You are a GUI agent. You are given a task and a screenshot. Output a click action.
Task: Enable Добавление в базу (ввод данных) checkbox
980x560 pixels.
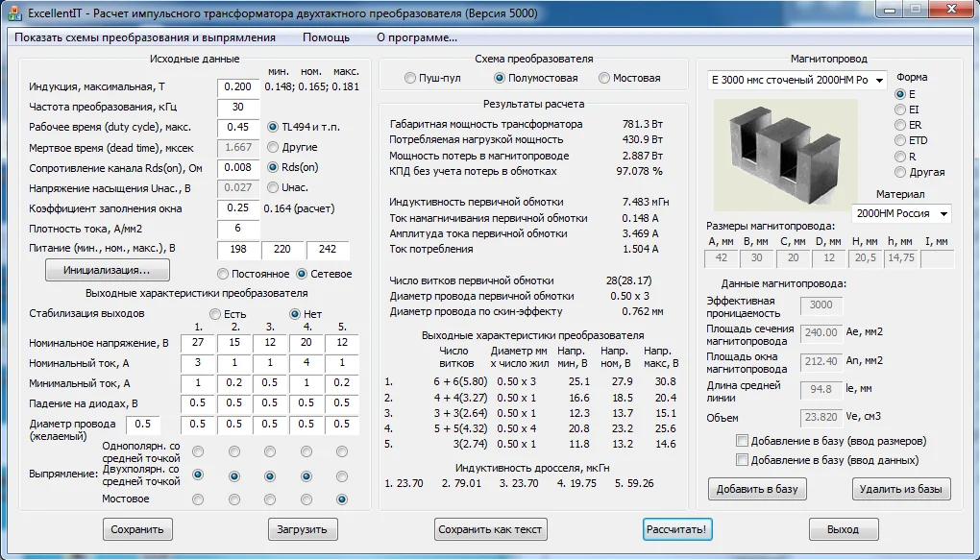point(742,460)
